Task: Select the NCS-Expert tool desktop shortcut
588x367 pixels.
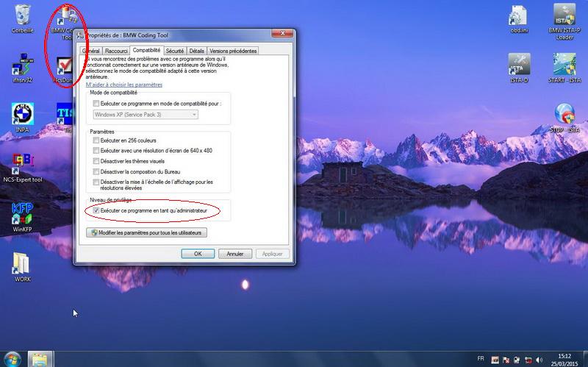Action: click(x=23, y=168)
